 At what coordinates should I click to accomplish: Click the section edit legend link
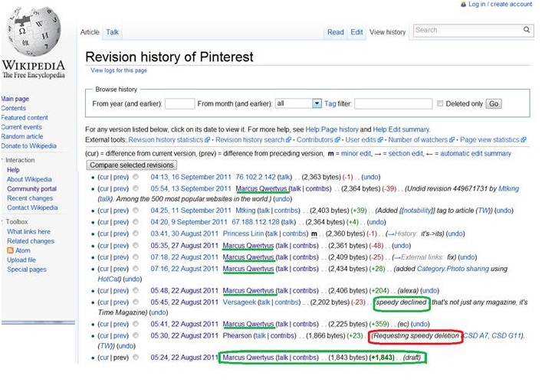(406, 153)
